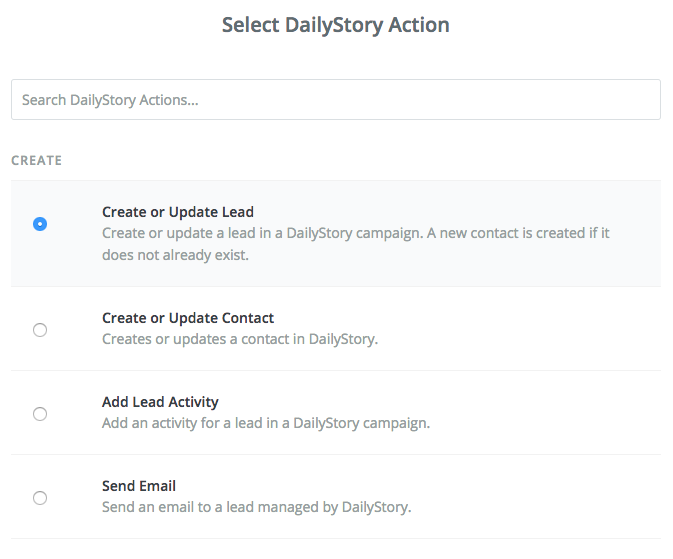This screenshot has width=673, height=559.
Task: Click the CREATE section label
Action: 36,161
